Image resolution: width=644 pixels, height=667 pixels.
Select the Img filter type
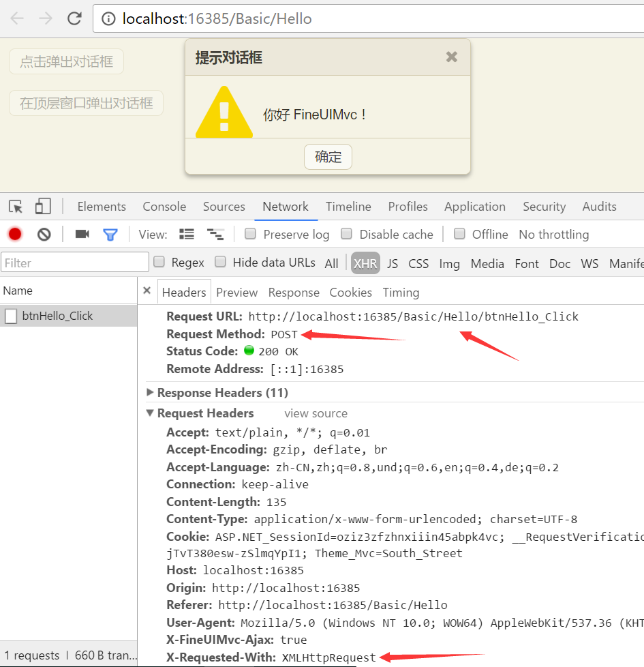coord(449,263)
